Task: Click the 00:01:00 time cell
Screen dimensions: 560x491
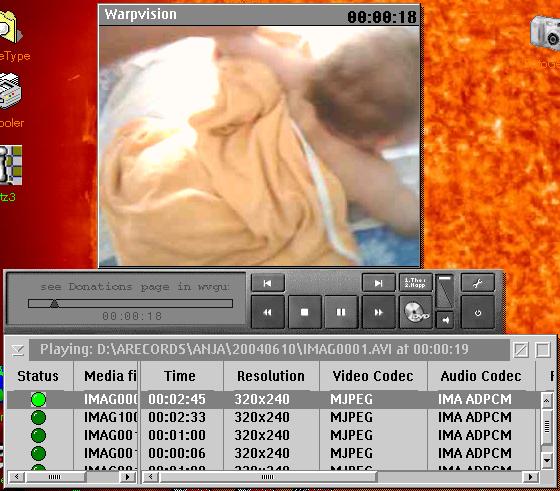Action: click(x=177, y=435)
